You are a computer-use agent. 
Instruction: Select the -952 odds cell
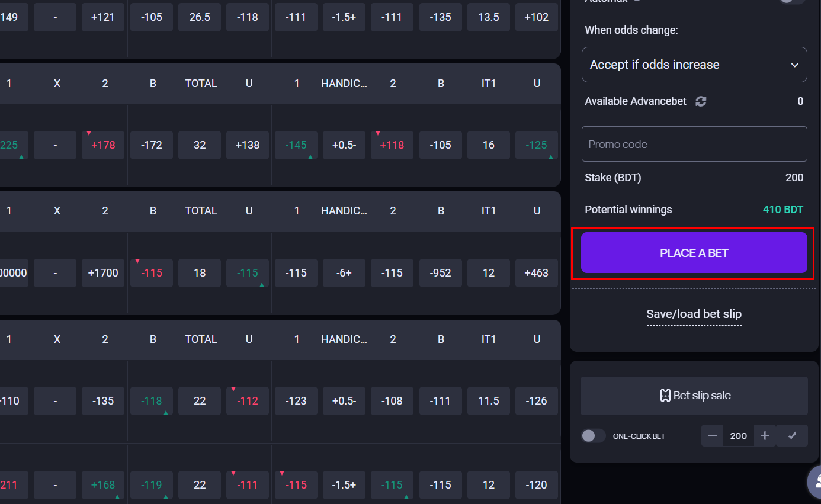441,273
